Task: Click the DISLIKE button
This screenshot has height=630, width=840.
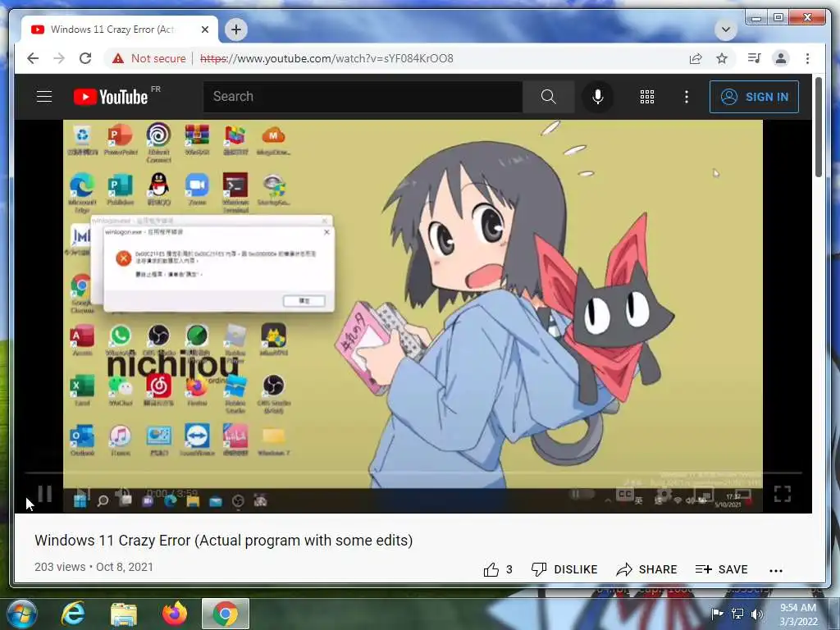Action: pos(564,569)
